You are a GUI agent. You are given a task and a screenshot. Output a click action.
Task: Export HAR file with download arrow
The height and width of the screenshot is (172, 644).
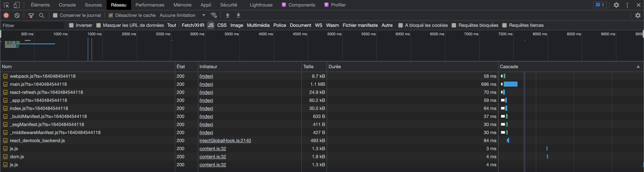pos(238,15)
